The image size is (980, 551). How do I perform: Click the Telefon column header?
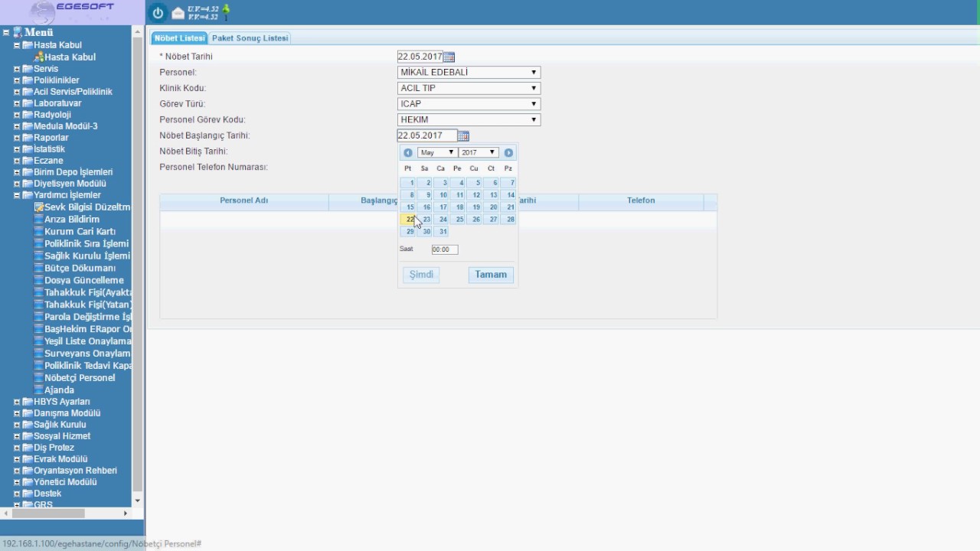641,201
